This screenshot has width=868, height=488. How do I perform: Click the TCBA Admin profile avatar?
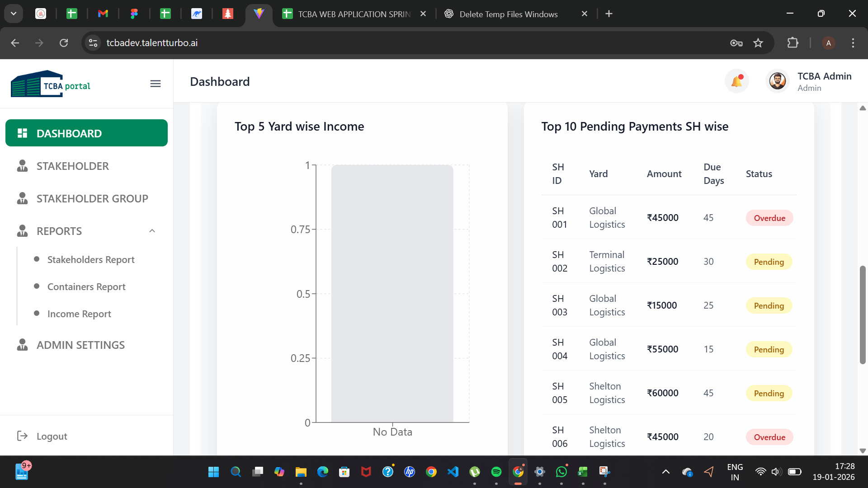click(778, 81)
